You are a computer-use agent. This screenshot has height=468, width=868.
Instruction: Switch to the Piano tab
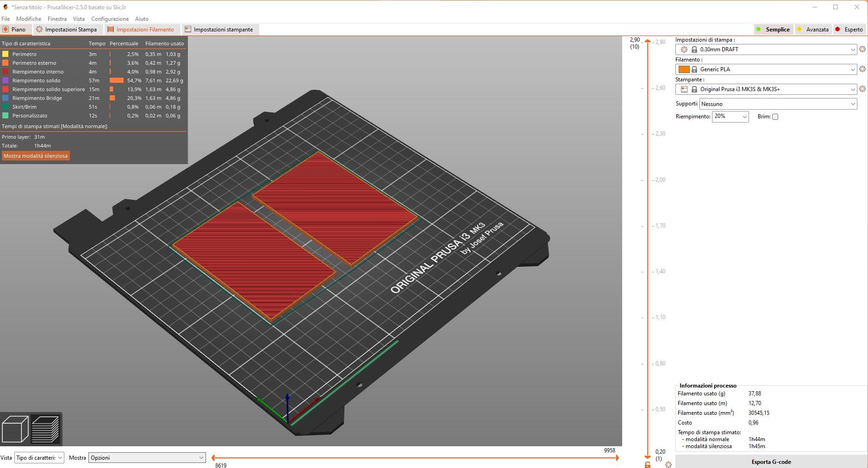point(16,30)
